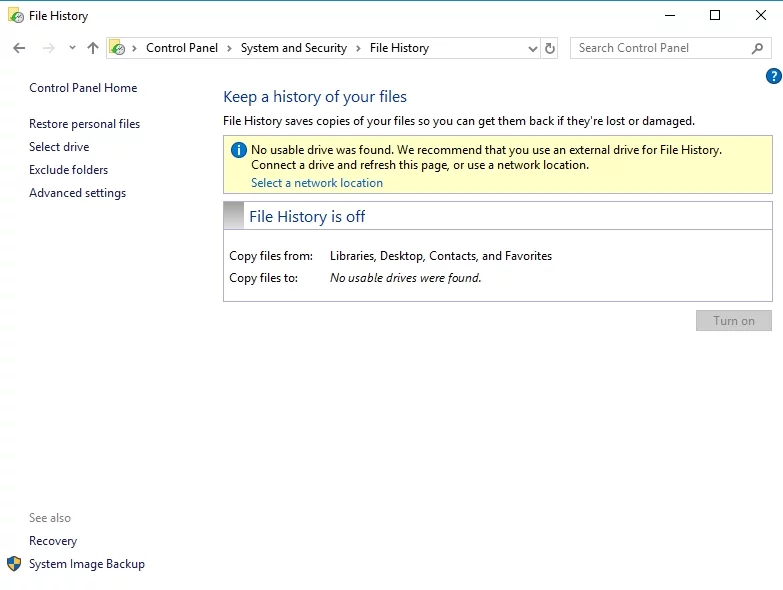
Task: Open Exclude folders in sidebar
Action: click(68, 170)
